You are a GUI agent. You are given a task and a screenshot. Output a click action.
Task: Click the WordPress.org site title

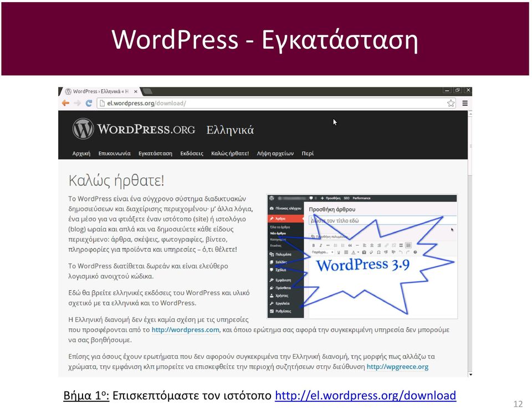coord(146,130)
